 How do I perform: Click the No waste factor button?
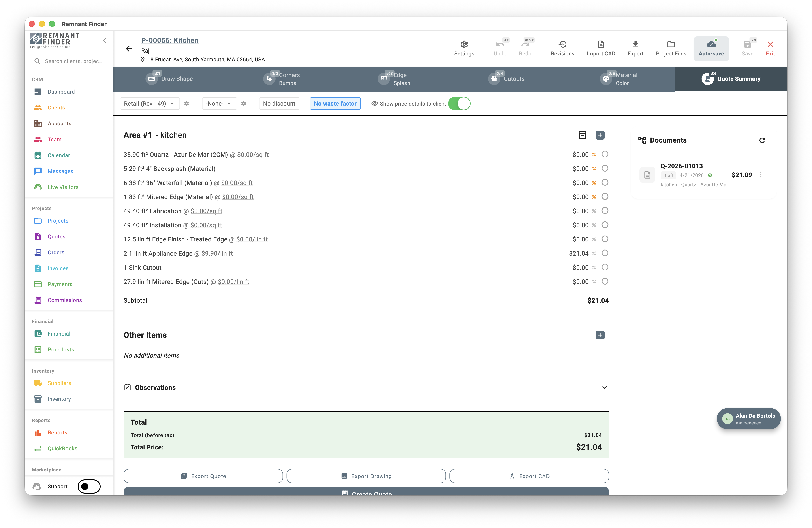click(335, 104)
